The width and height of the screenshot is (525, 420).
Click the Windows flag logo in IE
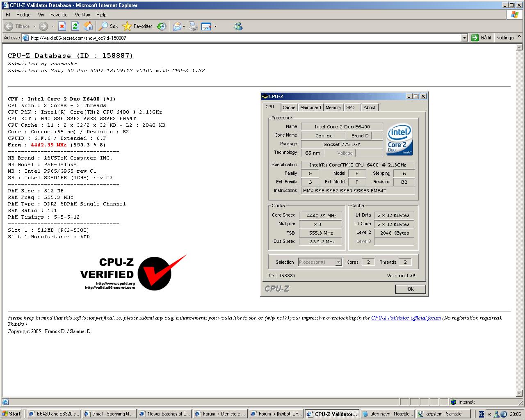[514, 15]
